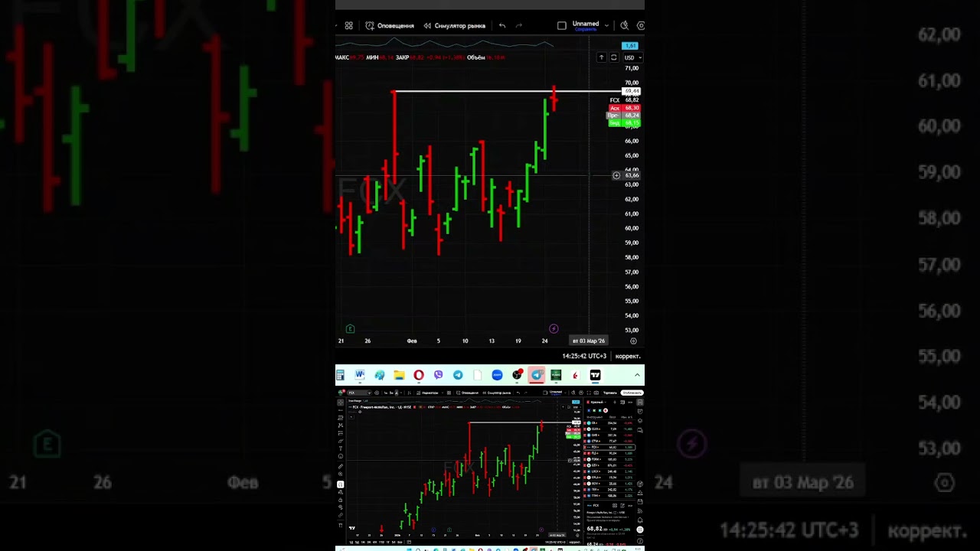
Task: Click the purple lightning event marker
Action: point(554,329)
